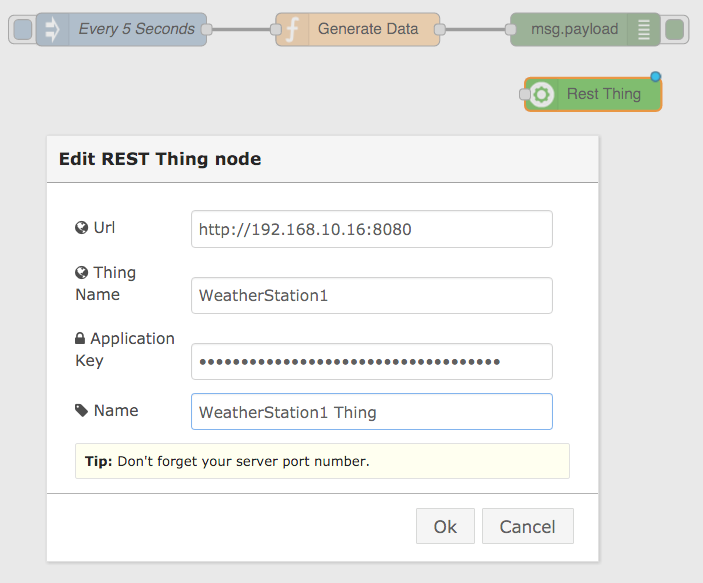Select the inject arrow icon on Every 5 Seconds
This screenshot has width=703, height=583.
coord(52,30)
